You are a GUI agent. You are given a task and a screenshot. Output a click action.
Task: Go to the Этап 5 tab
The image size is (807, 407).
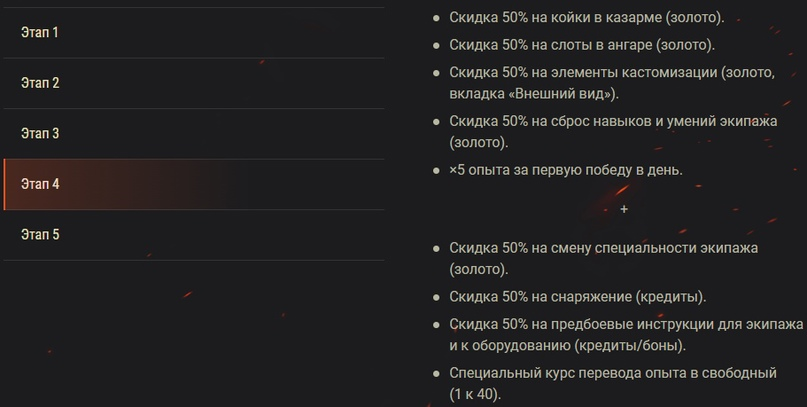(40, 235)
